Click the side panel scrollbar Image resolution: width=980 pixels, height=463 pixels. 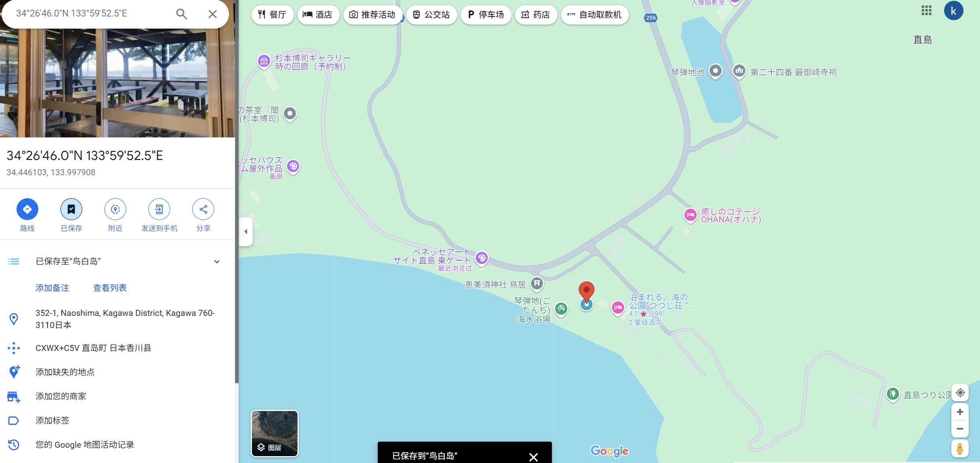coord(237,191)
